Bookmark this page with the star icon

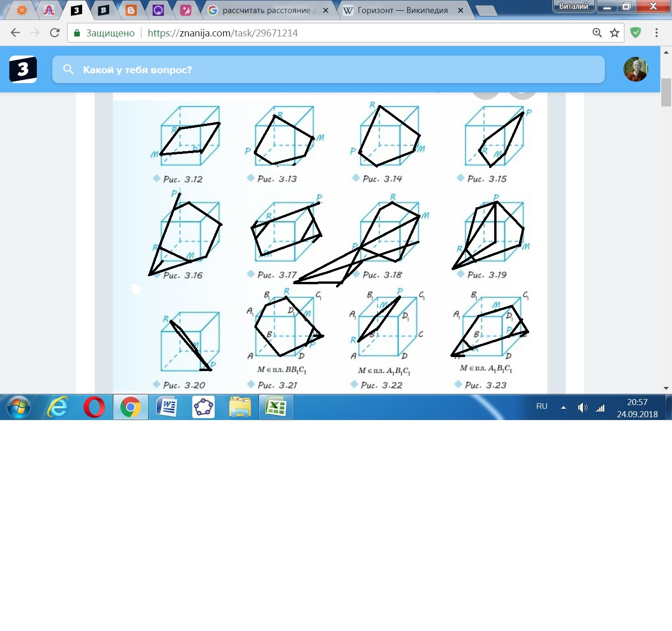(x=615, y=33)
